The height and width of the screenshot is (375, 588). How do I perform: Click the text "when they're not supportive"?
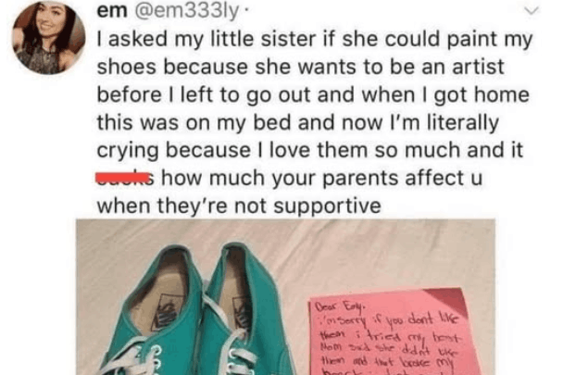coord(239,206)
